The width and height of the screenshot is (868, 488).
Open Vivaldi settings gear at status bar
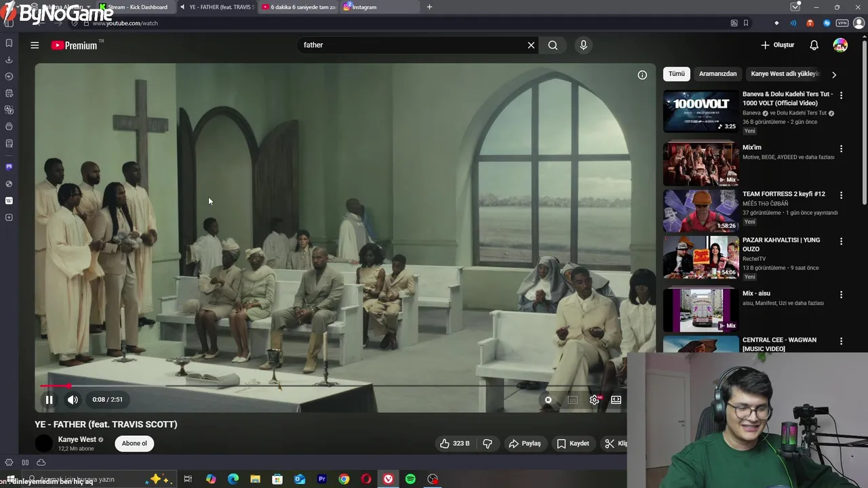9,462
